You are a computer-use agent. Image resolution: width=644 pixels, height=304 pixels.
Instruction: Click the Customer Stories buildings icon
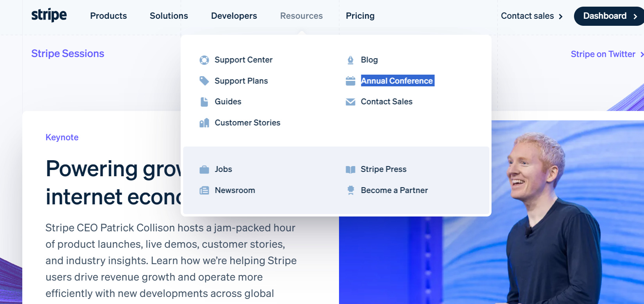(204, 123)
